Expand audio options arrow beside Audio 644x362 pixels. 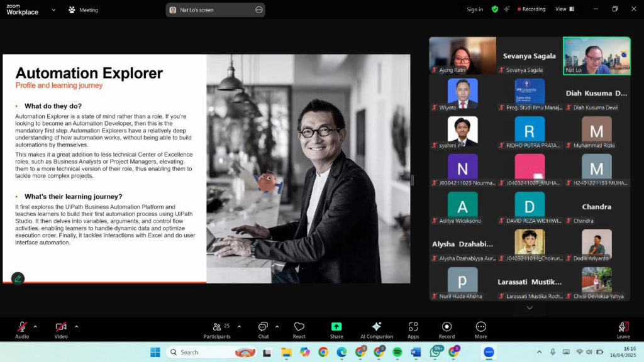click(x=35, y=327)
